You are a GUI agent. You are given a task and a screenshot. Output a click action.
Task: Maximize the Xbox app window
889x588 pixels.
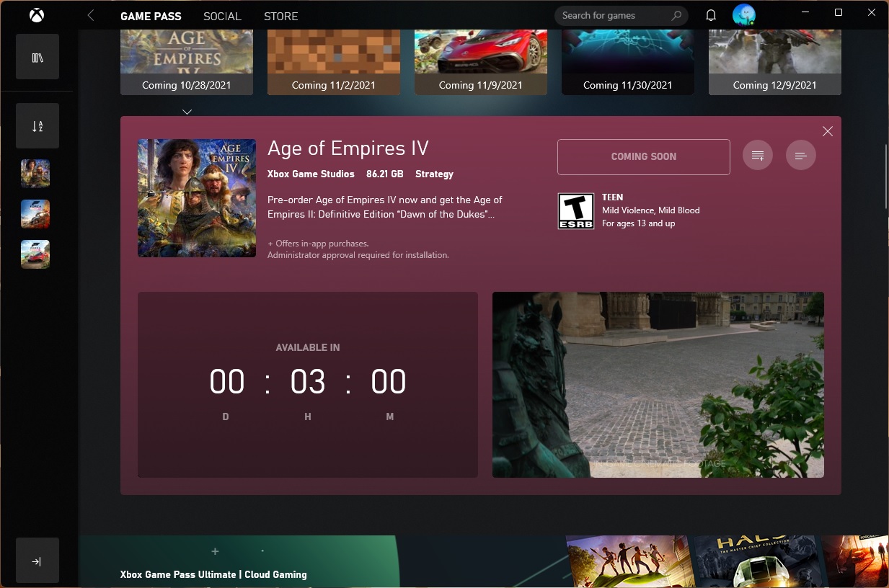click(839, 12)
